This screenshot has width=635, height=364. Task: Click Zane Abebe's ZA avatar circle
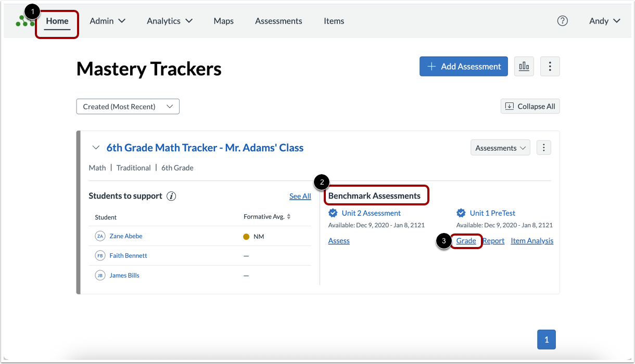[x=99, y=236]
